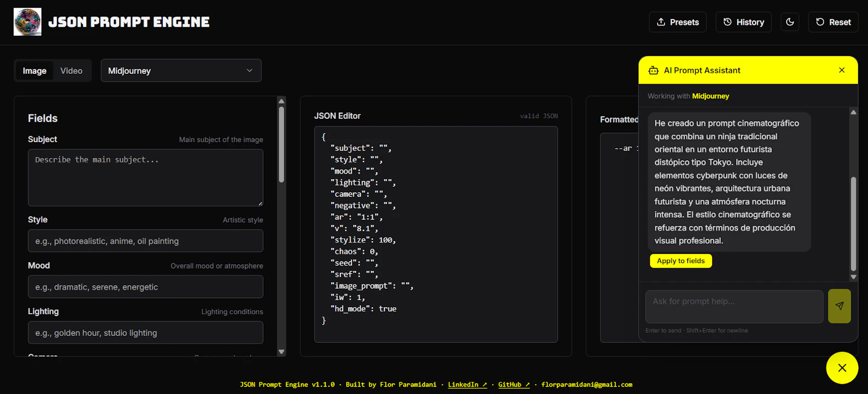Image resolution: width=868 pixels, height=394 pixels.
Task: Click the Ask for prompt help input
Action: coord(734,307)
